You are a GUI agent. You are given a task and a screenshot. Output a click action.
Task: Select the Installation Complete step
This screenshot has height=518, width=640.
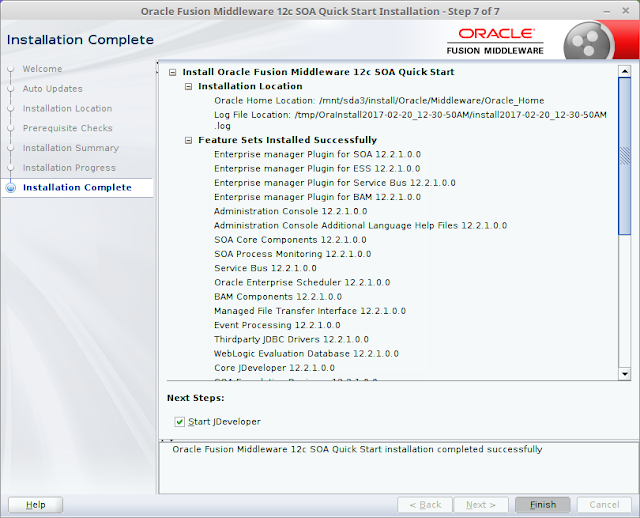click(x=77, y=187)
